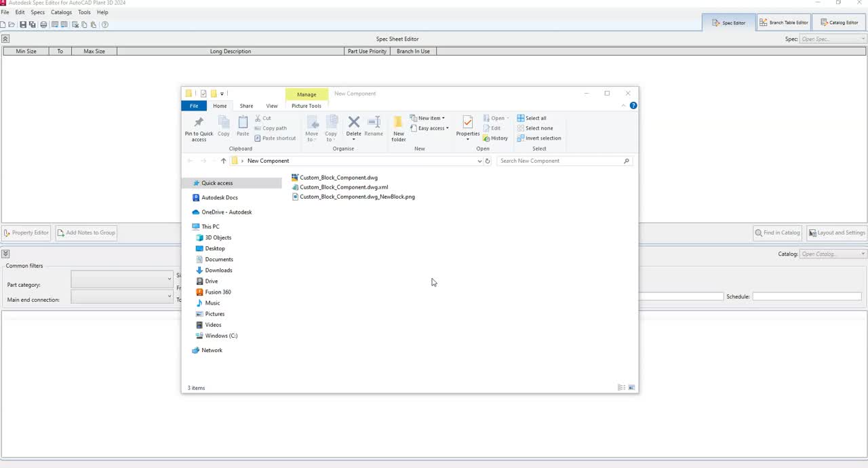Click Pin to Quick access in Explorer ribbon
868x468 pixels.
(199, 128)
